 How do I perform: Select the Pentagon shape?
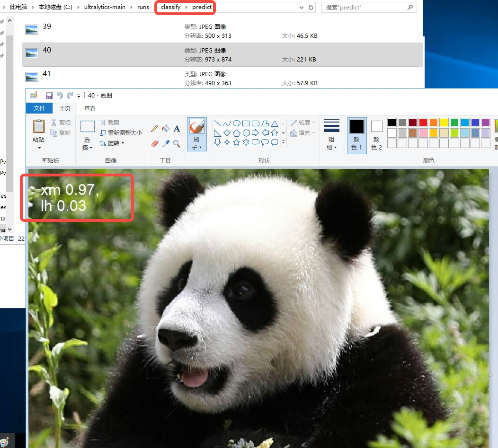(237, 133)
